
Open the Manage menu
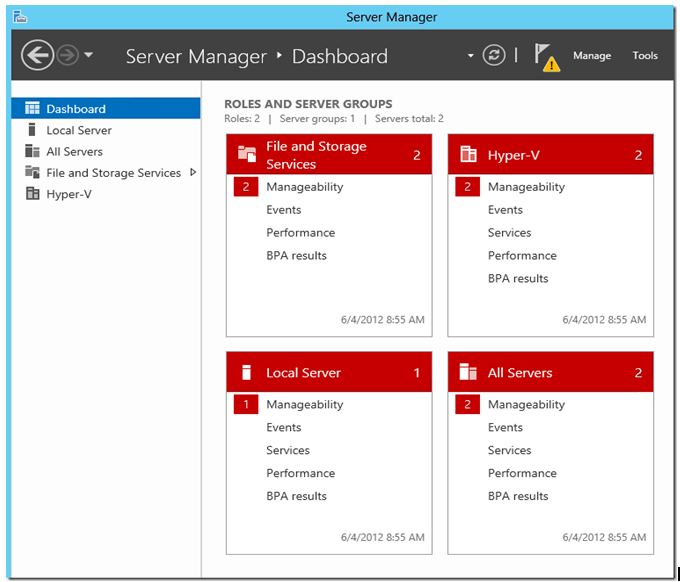[592, 56]
